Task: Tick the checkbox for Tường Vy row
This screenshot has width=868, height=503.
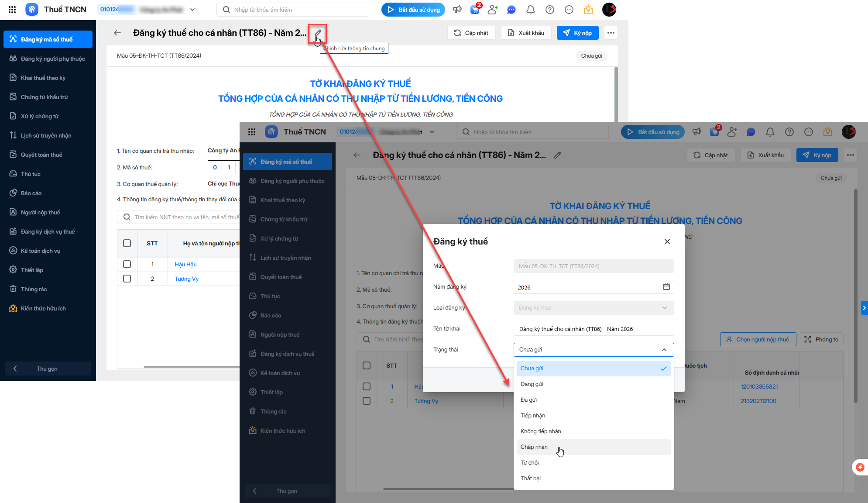Action: pos(127,279)
